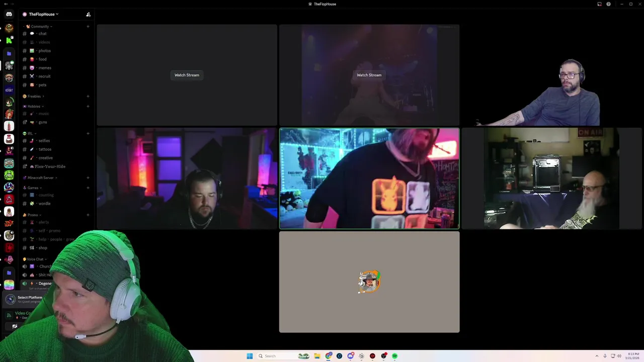This screenshot has height=362, width=644.
Task: Open the TheFlopHouse server dropdown
Action: (41, 14)
